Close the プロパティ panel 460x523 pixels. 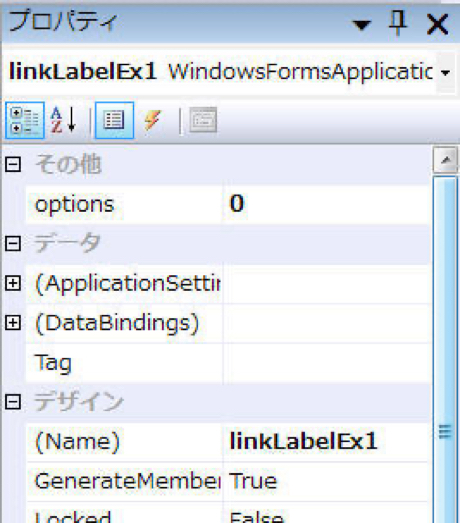[x=437, y=24]
